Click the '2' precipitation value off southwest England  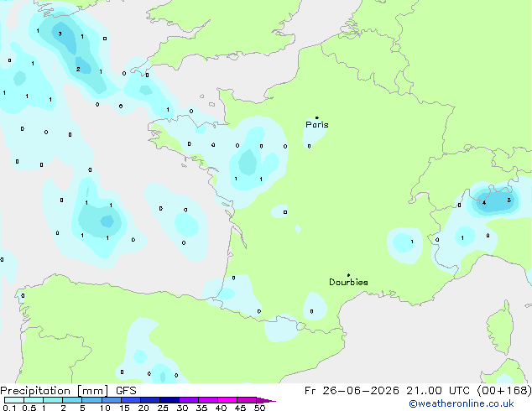pyautogui.click(x=78, y=69)
